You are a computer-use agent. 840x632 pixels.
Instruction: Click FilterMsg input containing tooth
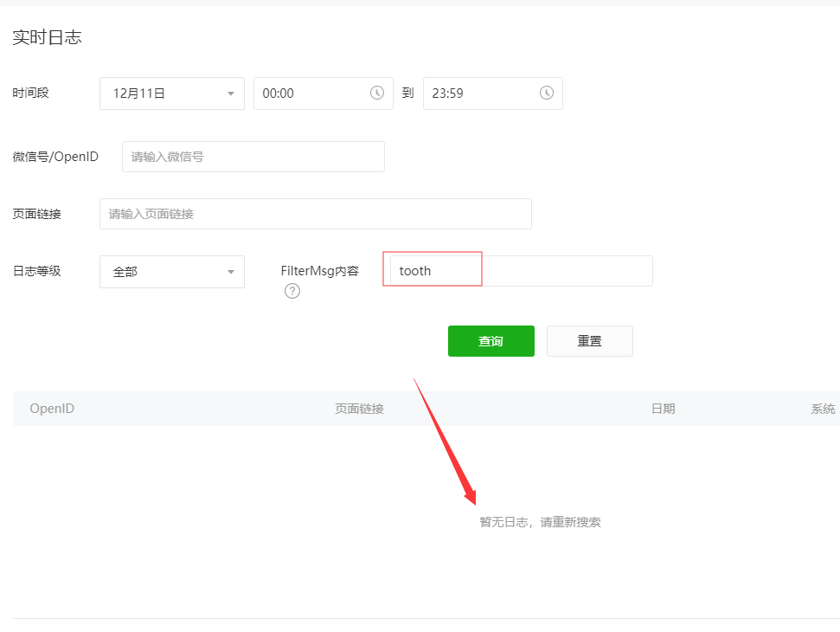[522, 271]
